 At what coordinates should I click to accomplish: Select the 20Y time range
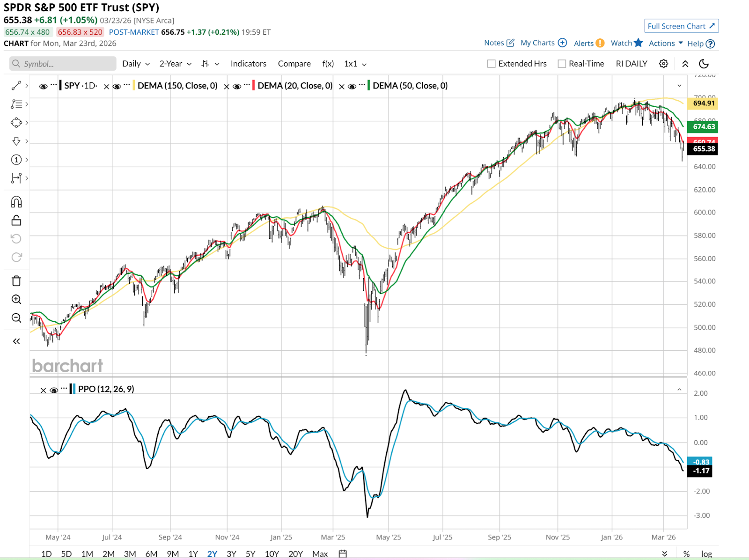click(295, 554)
